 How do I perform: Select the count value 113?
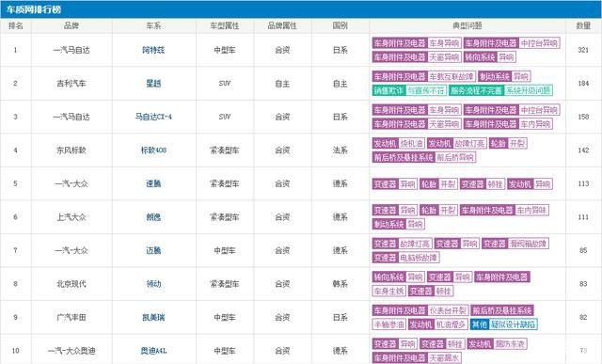point(583,183)
